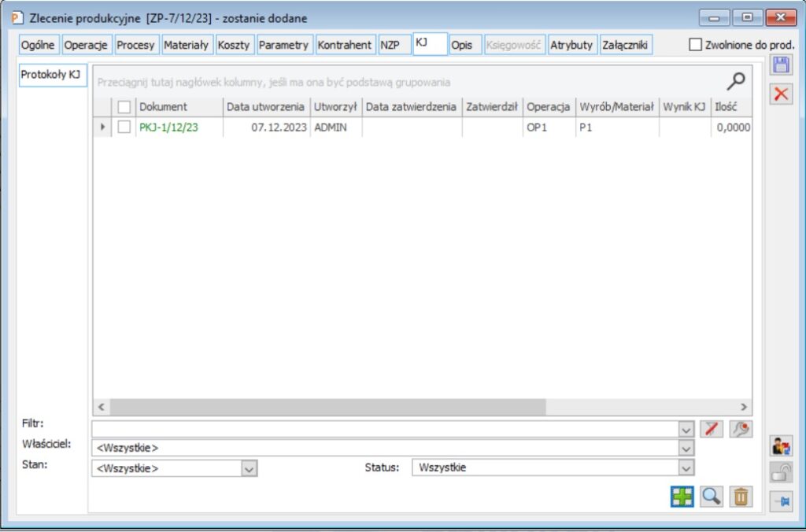Sort by the 'Data utworzenia' column header

click(x=265, y=107)
